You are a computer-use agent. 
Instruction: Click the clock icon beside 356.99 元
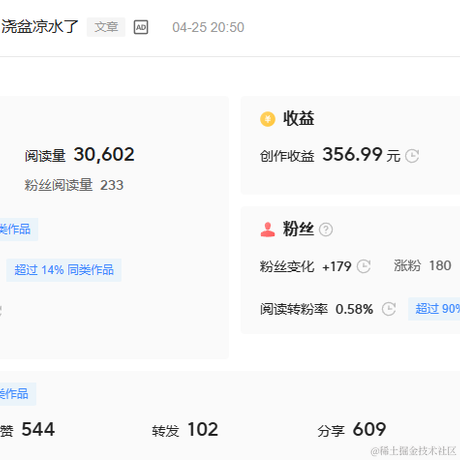[412, 156]
